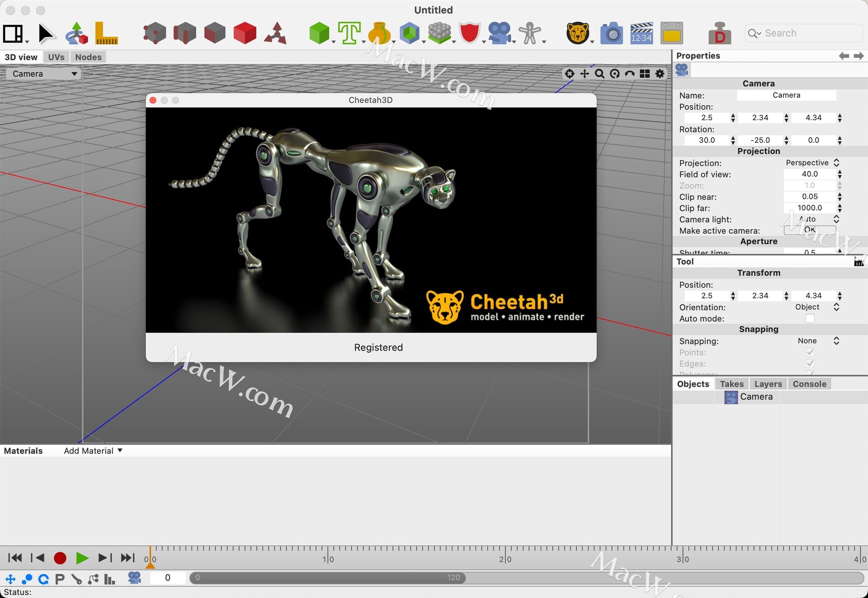Increment the Field of view stepper

[840, 172]
